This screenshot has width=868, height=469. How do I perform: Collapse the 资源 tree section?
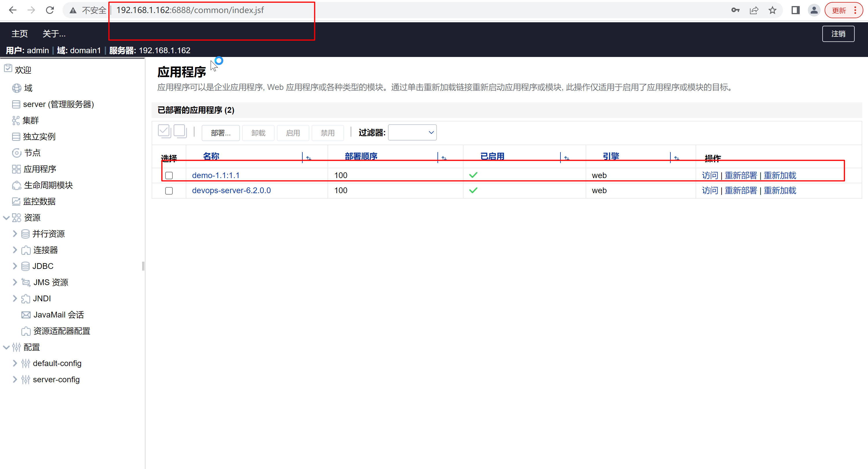[6, 217]
